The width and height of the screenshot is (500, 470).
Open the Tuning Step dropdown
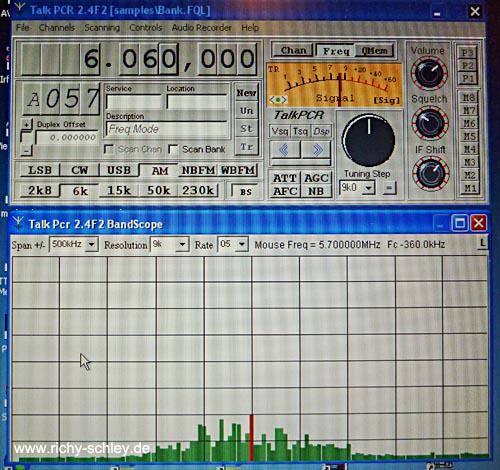coord(368,188)
